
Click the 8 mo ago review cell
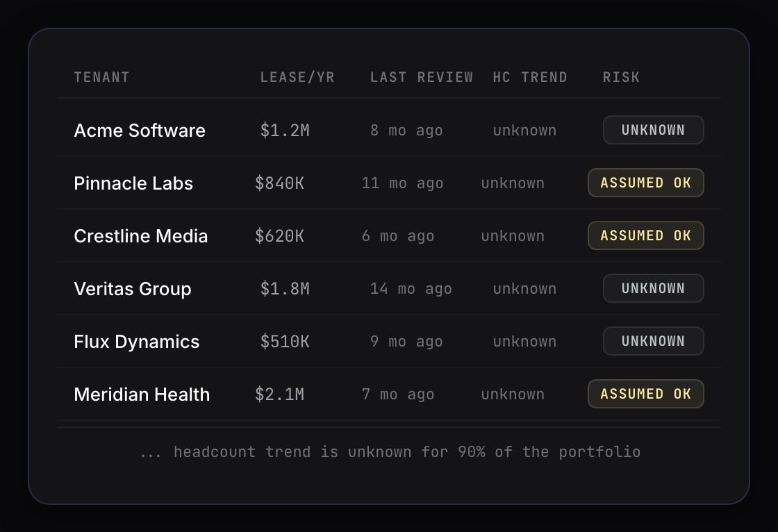[x=406, y=131]
